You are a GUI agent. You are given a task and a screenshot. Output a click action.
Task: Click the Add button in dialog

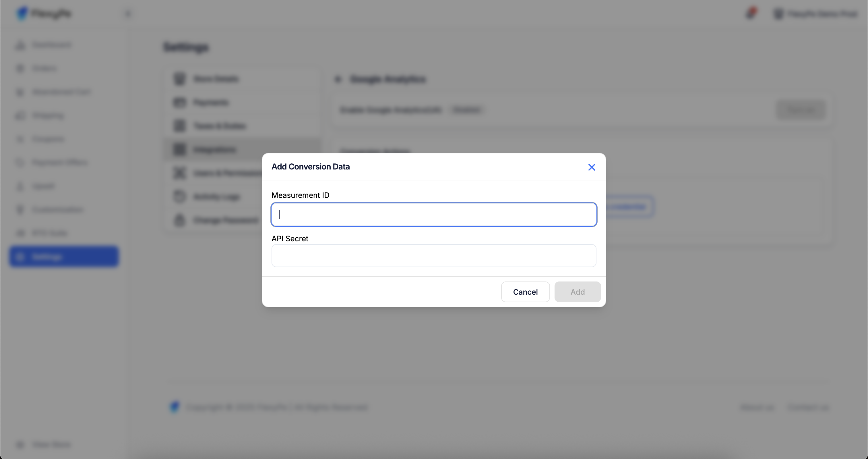(x=577, y=292)
